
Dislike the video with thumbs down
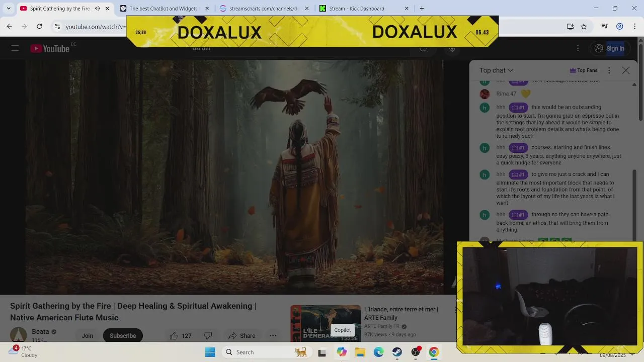[208, 335]
